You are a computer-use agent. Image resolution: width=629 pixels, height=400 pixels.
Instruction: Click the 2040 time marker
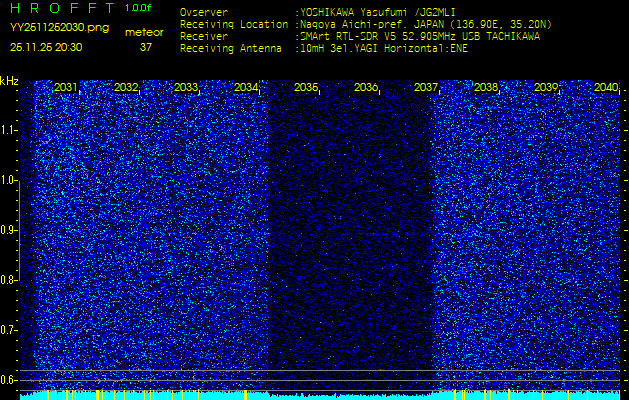tap(606, 87)
